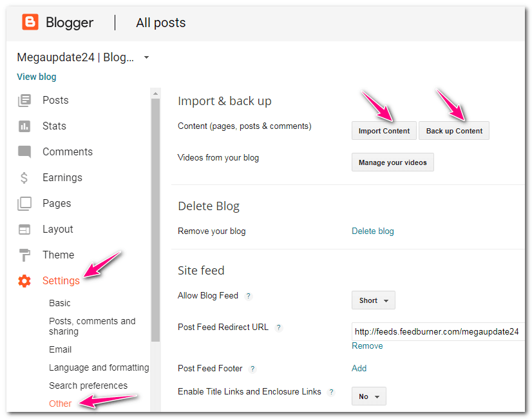Click the Pages icon in sidebar
The image size is (532, 419).
[x=24, y=204]
